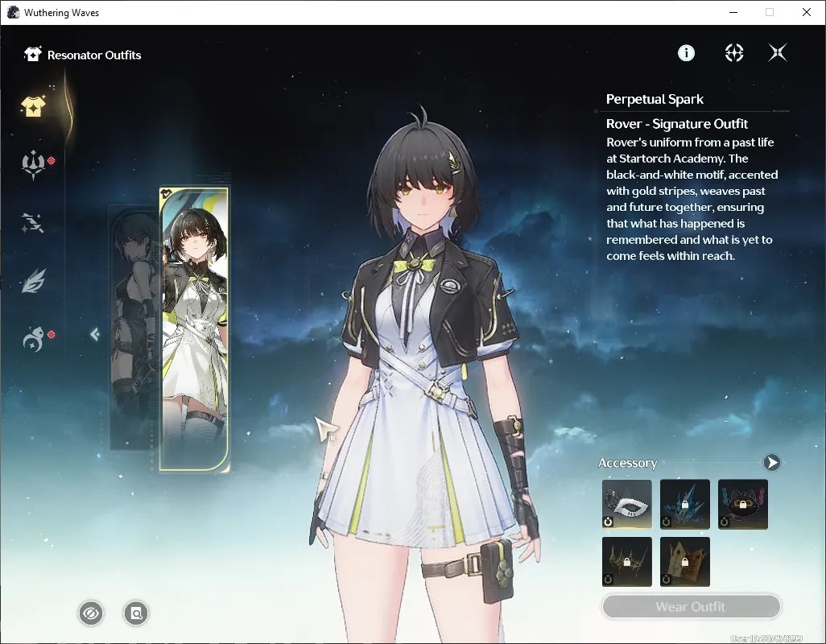Open the magnifier preview icon
The width and height of the screenshot is (826, 644).
pos(136,613)
